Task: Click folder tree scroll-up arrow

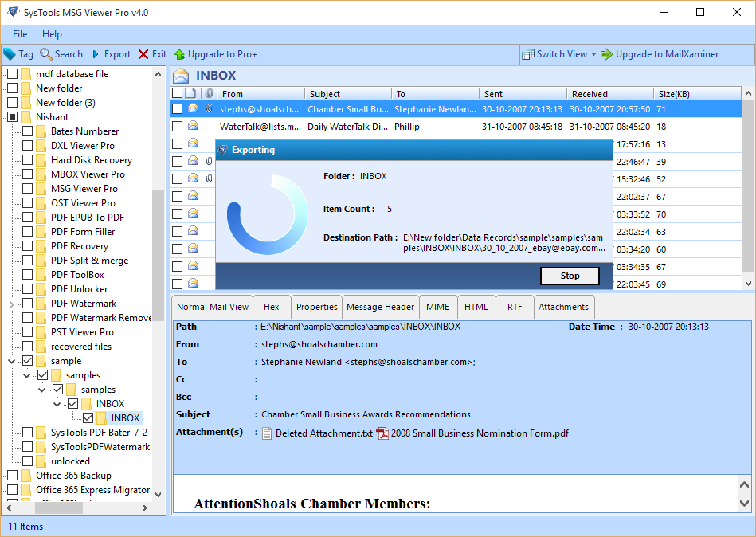Action: 159,74
